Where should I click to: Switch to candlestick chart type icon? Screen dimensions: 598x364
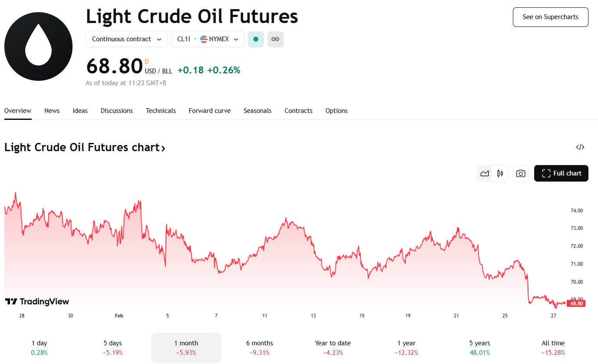pos(500,173)
